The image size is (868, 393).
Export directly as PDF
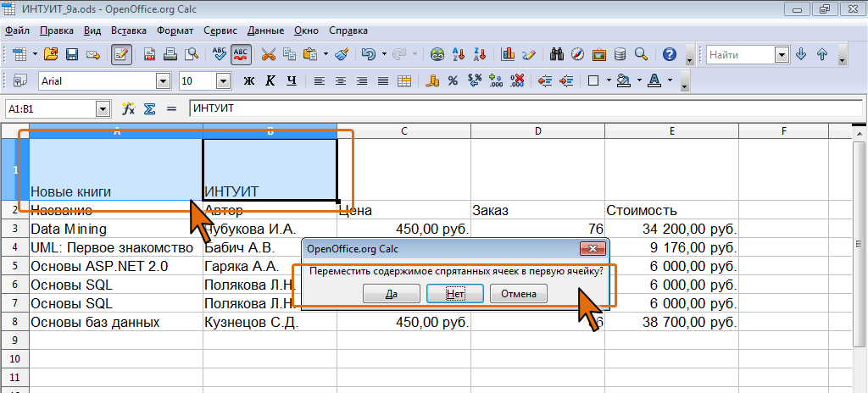point(150,54)
